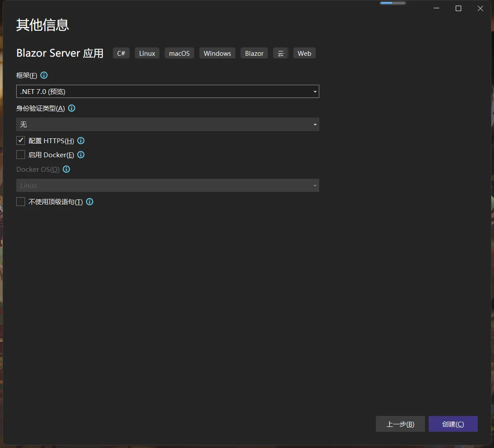Click the info icon beside 身份验证类型
Screen dimensions: 494x448
click(72, 108)
